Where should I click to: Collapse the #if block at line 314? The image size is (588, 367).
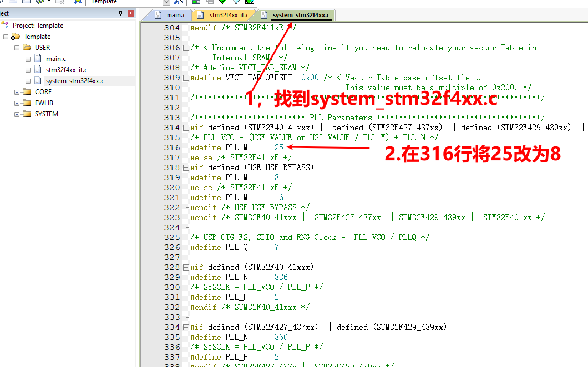point(186,128)
